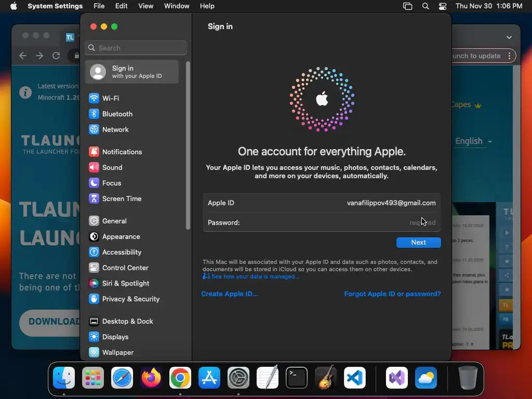Click date and time in menu bar
532x399 pixels.
(x=489, y=6)
